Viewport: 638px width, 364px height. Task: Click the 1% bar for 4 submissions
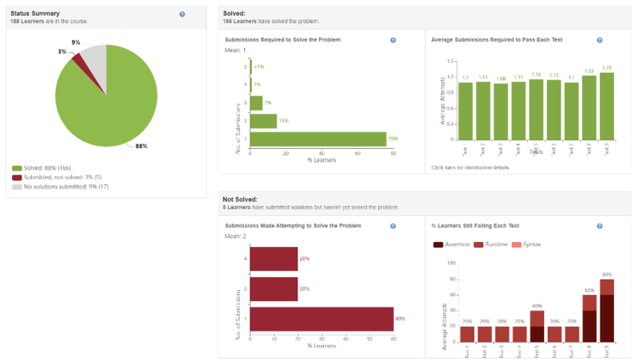pos(250,85)
